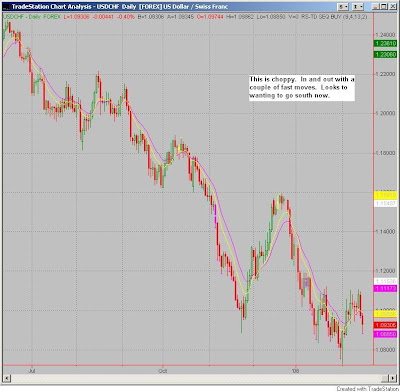Select the "This is choppy" text annotation
Image resolution: width=400 pixels, height=392 pixels.
click(302, 87)
